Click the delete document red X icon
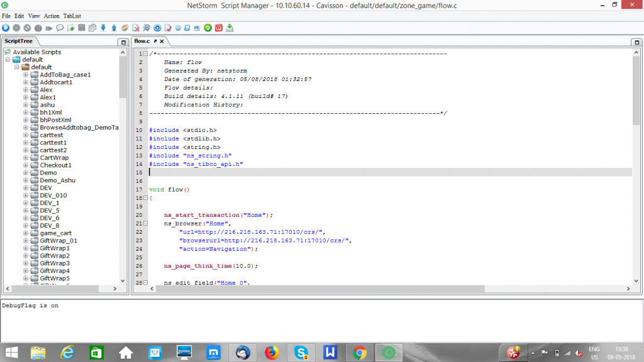 point(136,28)
